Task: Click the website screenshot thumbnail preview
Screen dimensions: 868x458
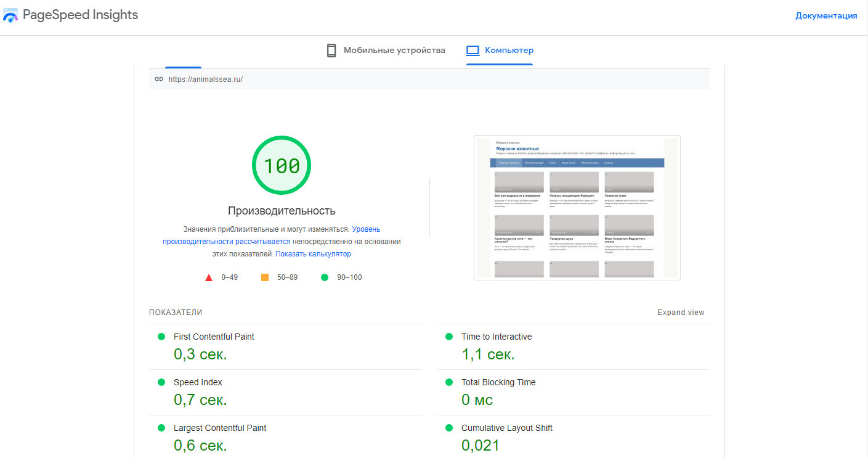Action: (577, 208)
